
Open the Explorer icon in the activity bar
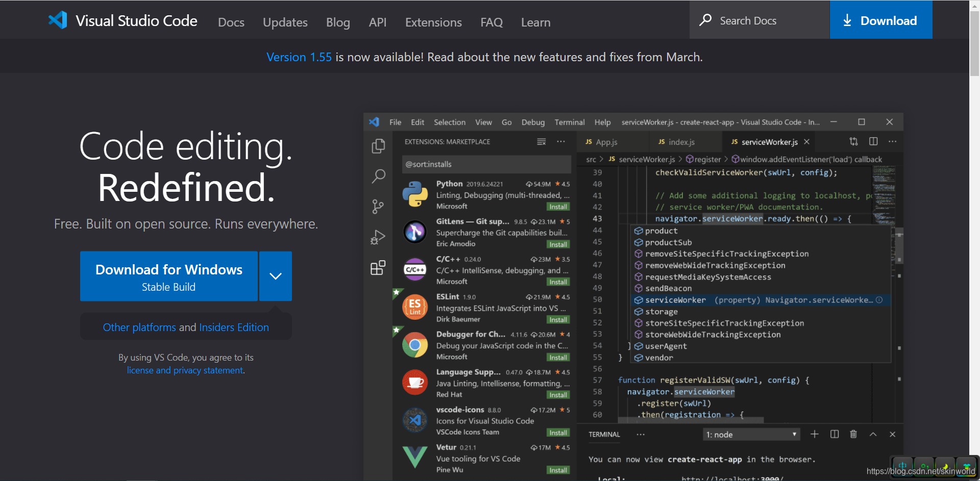378,145
